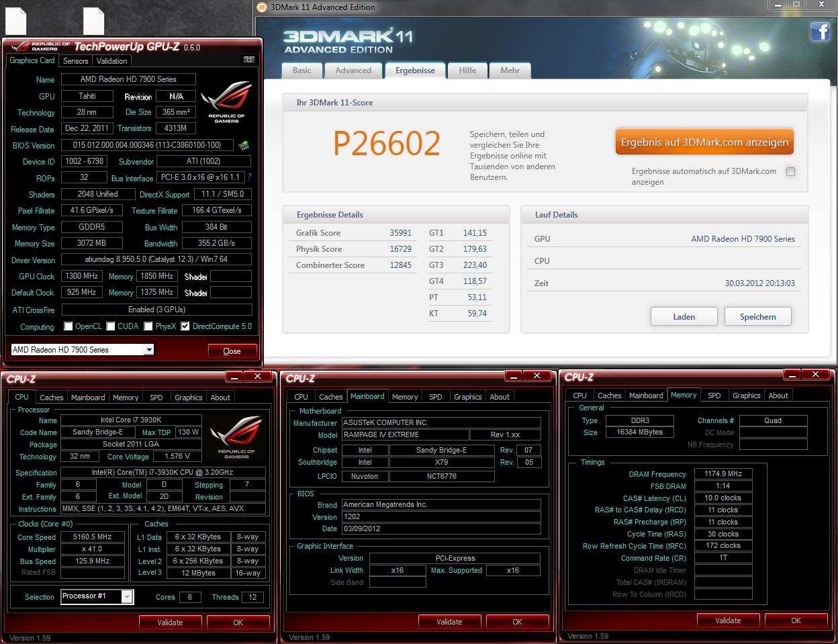This screenshot has height=644, width=838.
Task: Tick the PhysX checkbox in GPU-Z
Action: tap(148, 326)
